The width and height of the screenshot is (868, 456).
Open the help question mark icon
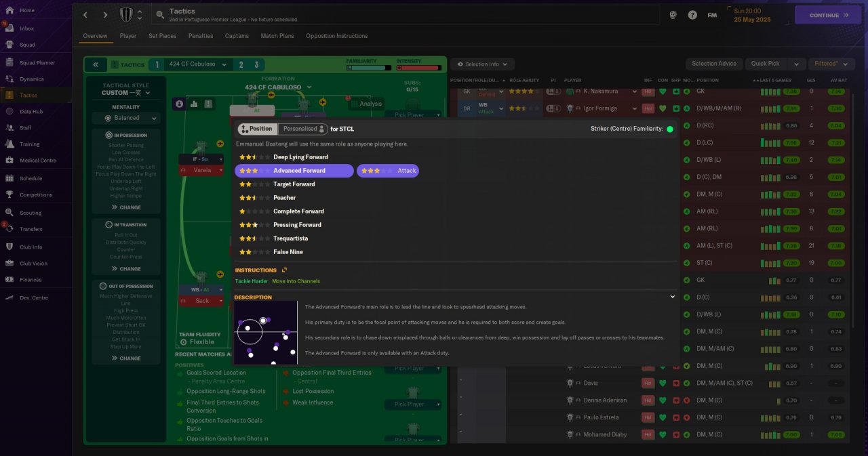(692, 15)
